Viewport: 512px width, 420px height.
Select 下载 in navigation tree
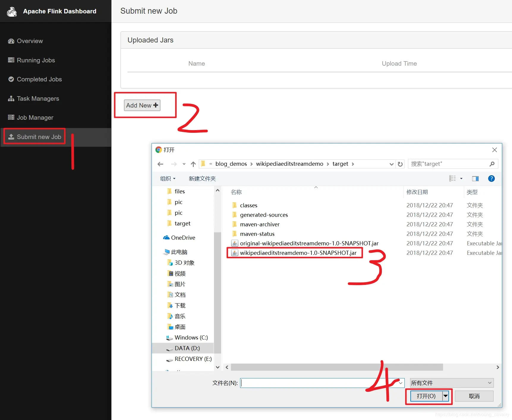pyautogui.click(x=180, y=305)
